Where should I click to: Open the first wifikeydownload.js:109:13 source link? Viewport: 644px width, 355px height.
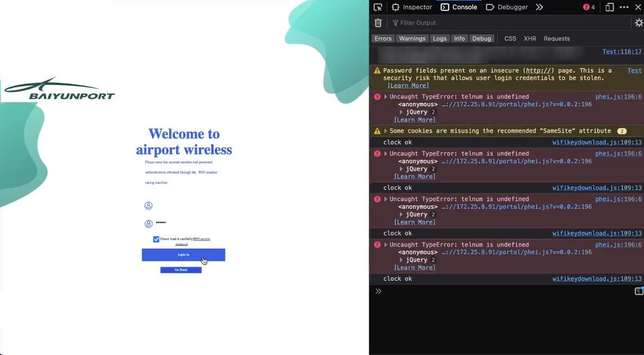pos(597,142)
